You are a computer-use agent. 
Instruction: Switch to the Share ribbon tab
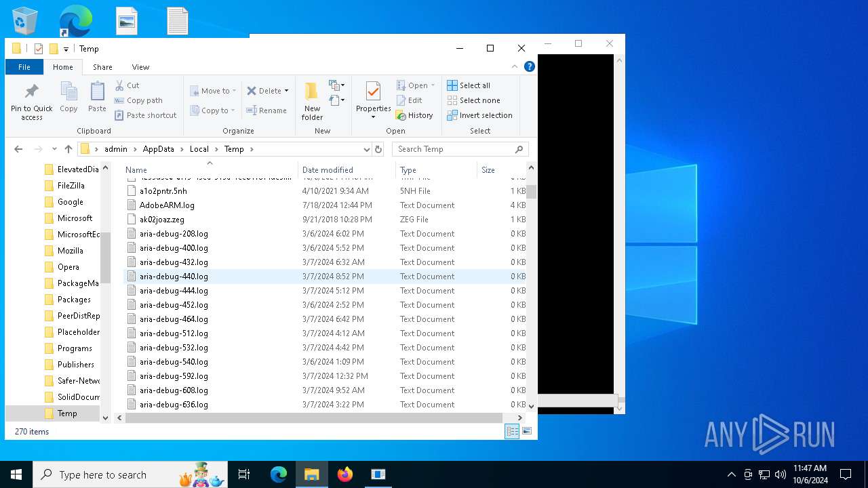point(102,67)
